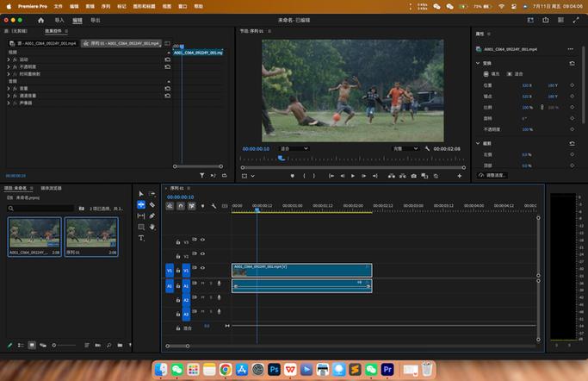Expand the Volume audio effect row

[x=9, y=89]
